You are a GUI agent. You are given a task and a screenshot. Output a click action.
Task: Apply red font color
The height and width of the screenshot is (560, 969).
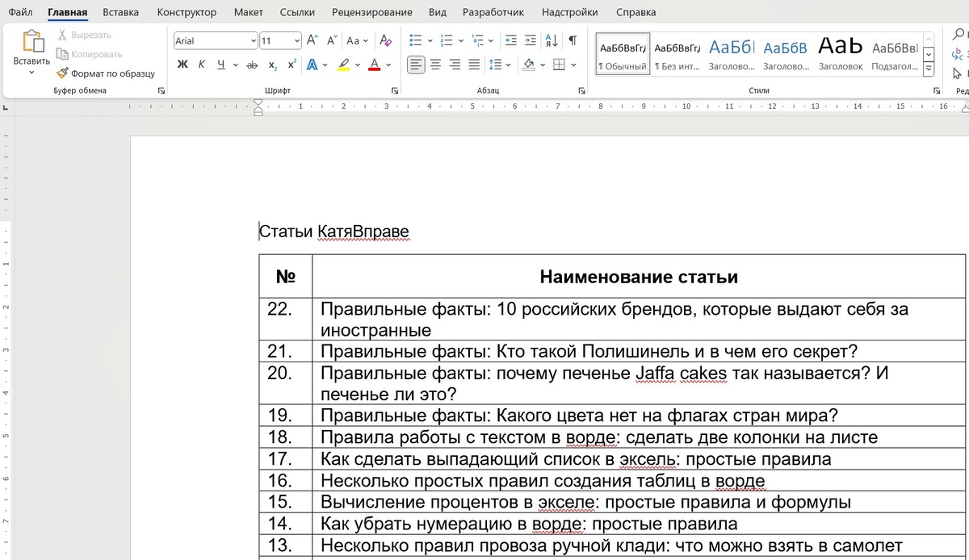coord(374,65)
